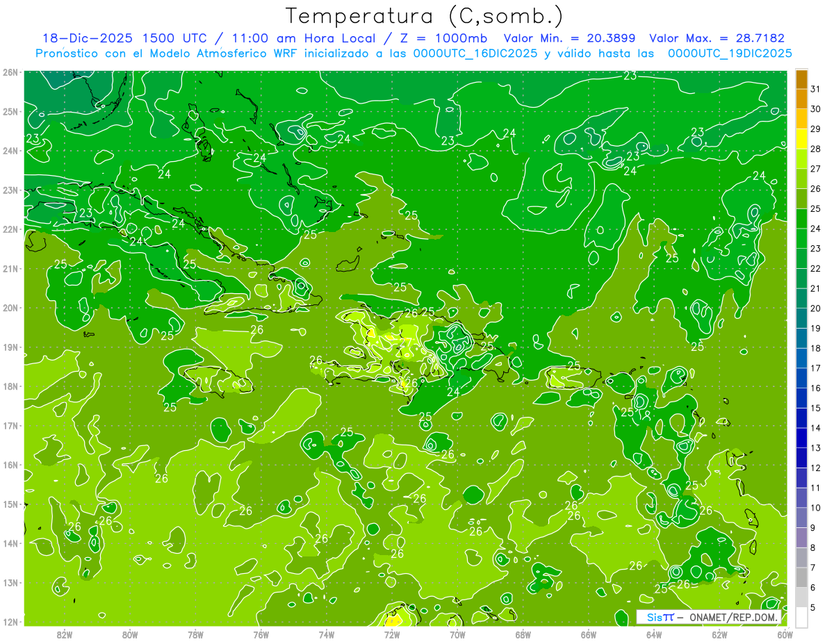Click the longitude axis label "80W"
This screenshot has height=644, width=834.
(x=130, y=634)
